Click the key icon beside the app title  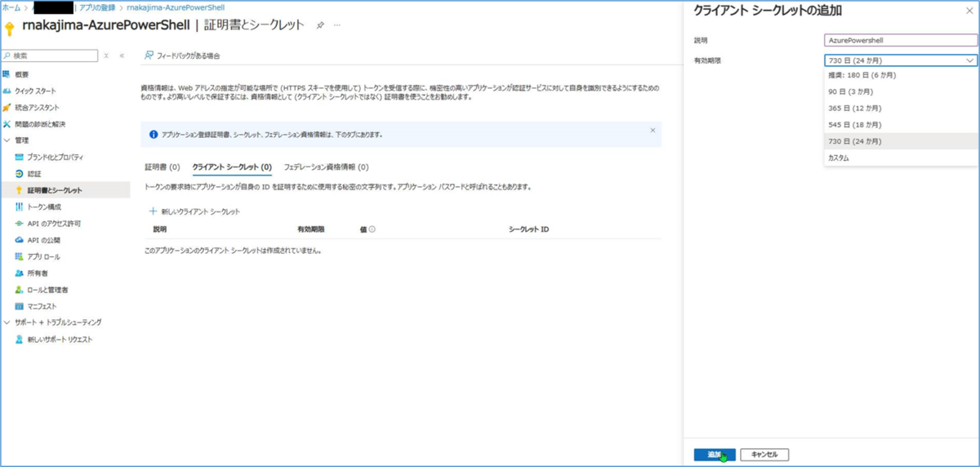pyautogui.click(x=10, y=29)
